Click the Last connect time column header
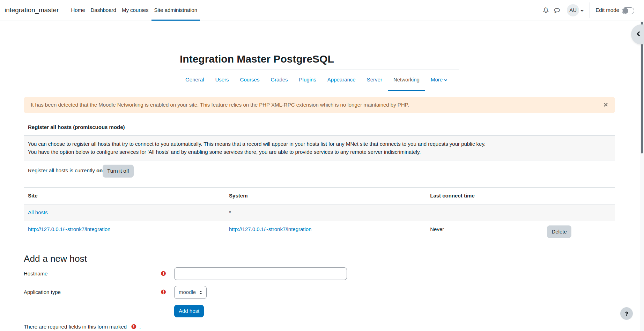The height and width of the screenshot is (331, 644). [x=452, y=196]
